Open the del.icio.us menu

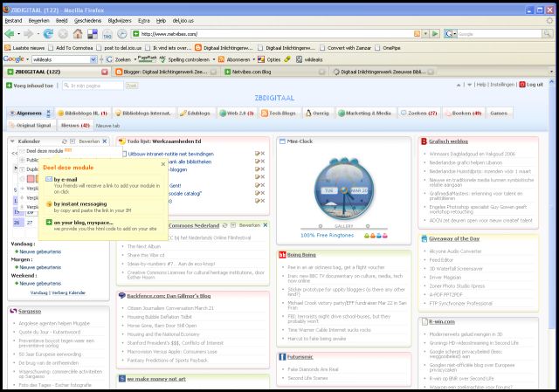[x=183, y=21]
